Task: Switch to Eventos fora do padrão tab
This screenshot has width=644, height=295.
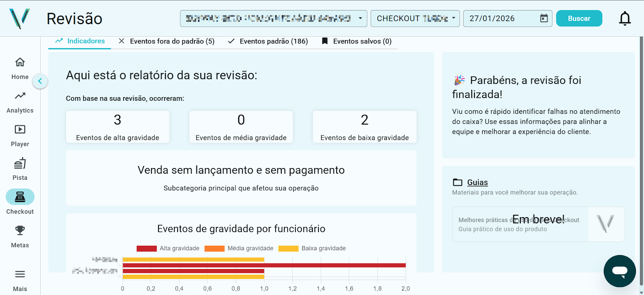Action: point(167,42)
